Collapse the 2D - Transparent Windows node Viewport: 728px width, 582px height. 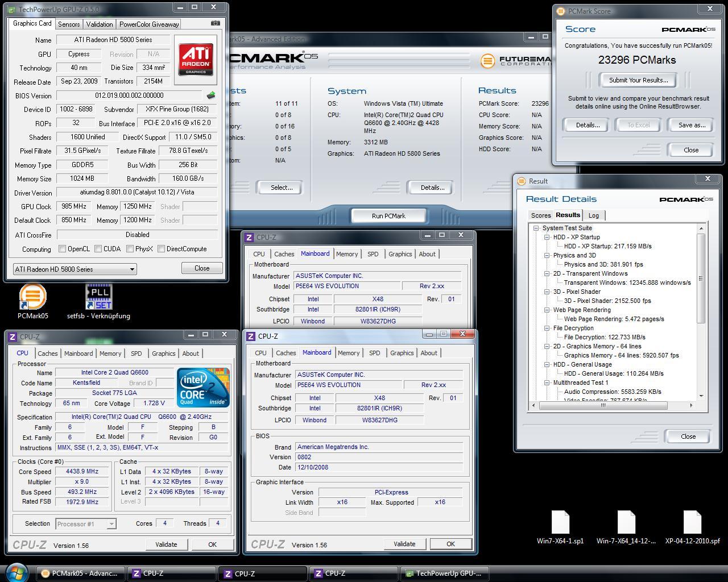click(x=547, y=273)
